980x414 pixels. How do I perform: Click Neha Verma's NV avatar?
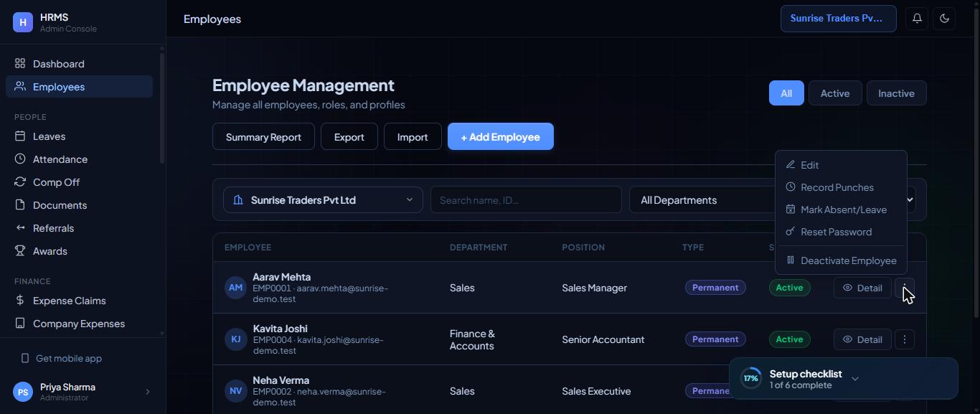click(235, 391)
